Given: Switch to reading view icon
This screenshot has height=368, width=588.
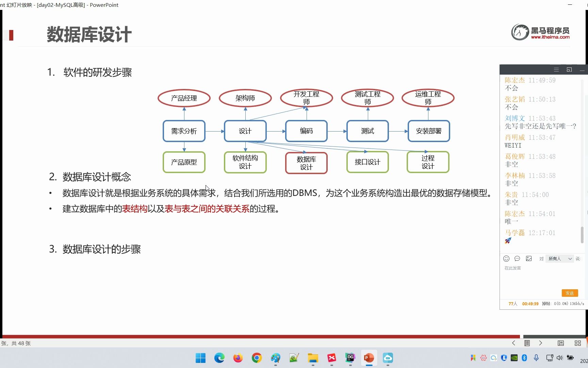Looking at the screenshot, I should 561,343.
